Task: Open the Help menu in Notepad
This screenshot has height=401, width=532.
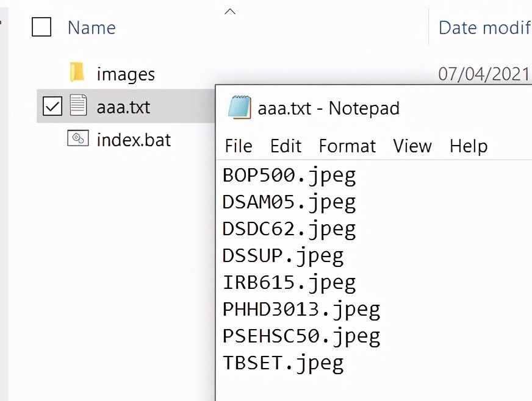Action: pyautogui.click(x=469, y=146)
